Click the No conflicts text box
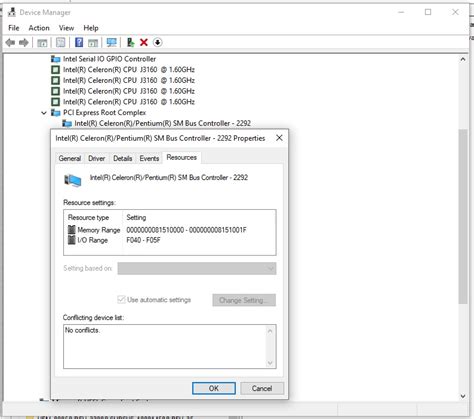The image size is (474, 419). [x=170, y=346]
